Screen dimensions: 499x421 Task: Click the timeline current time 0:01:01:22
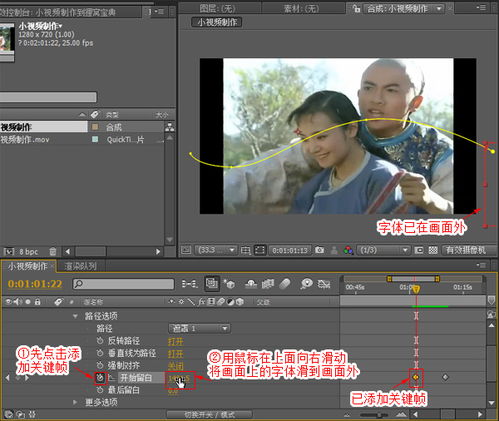(x=35, y=284)
